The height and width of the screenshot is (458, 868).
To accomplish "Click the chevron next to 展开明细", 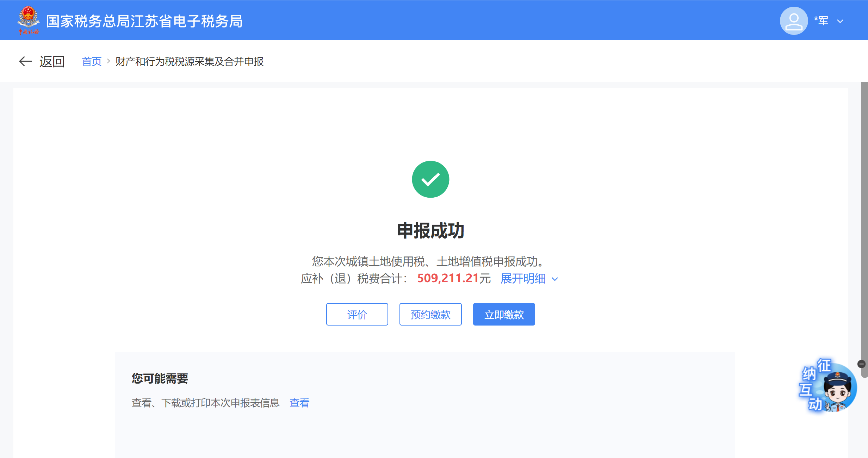I will pos(555,279).
